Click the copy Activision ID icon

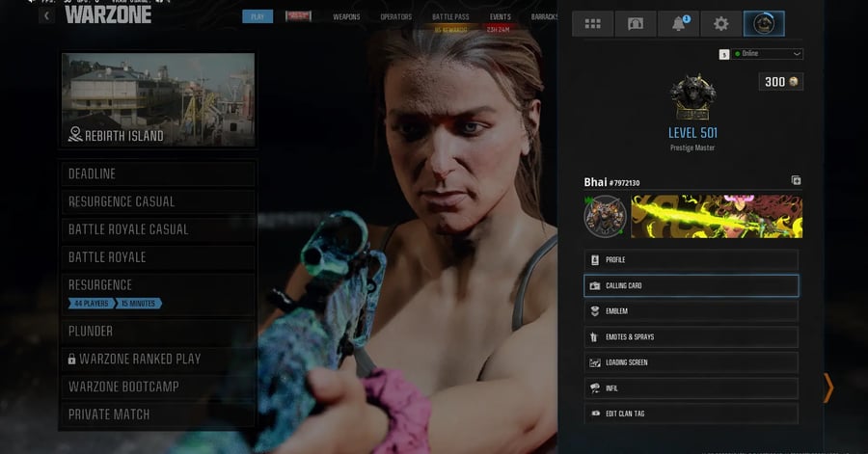796,180
